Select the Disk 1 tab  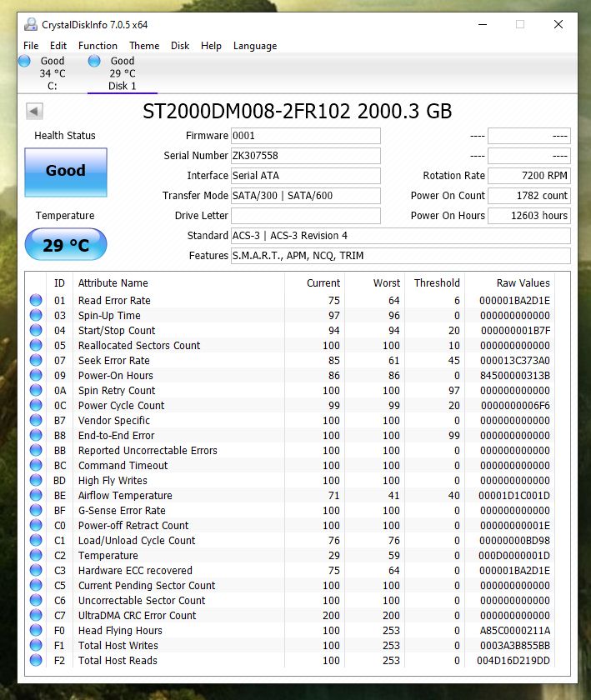click(x=122, y=73)
